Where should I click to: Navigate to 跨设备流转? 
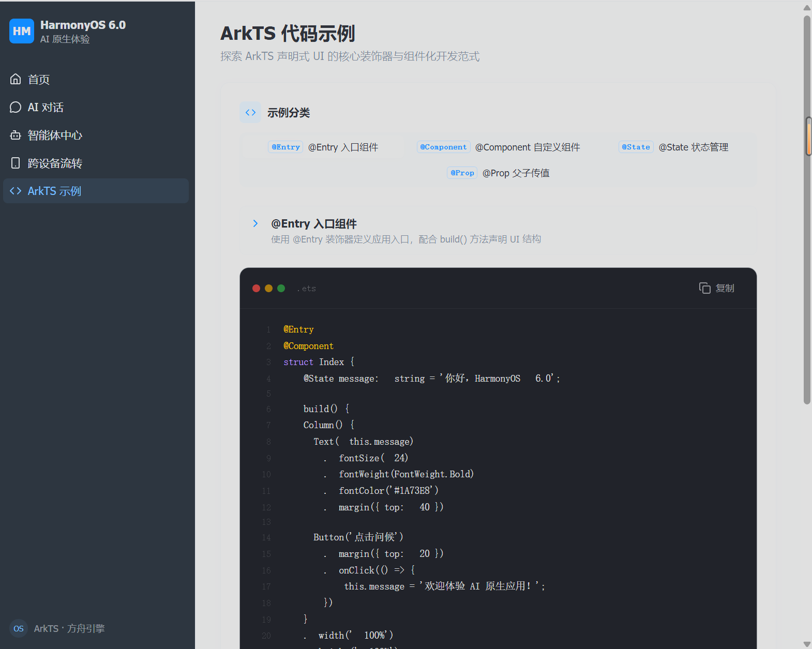(x=96, y=163)
